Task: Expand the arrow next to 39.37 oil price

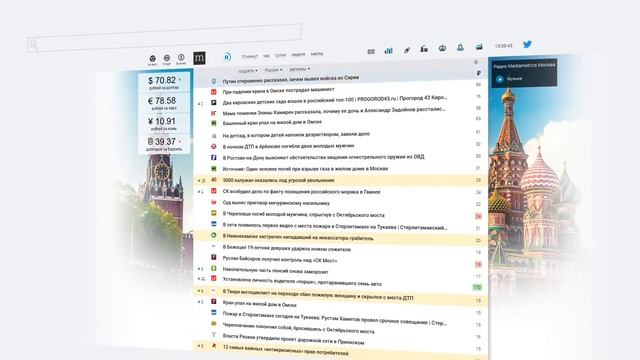Action: point(180,141)
